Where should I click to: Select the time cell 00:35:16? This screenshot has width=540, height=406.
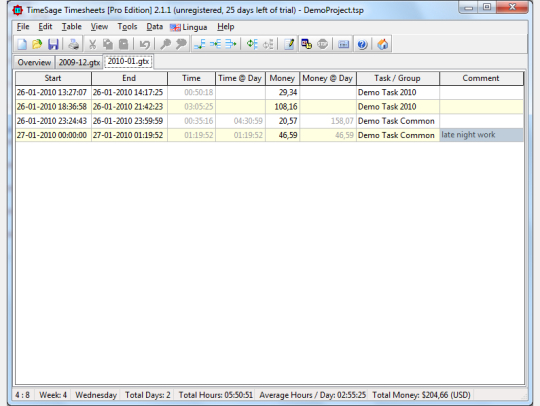[x=191, y=121]
